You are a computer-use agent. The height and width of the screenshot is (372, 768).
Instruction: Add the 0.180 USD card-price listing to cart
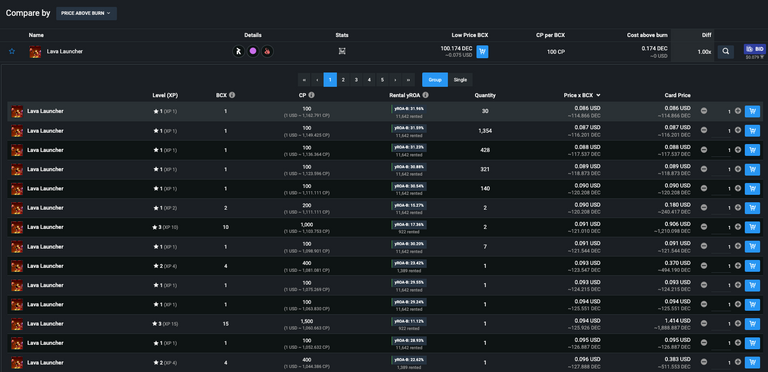tap(752, 208)
